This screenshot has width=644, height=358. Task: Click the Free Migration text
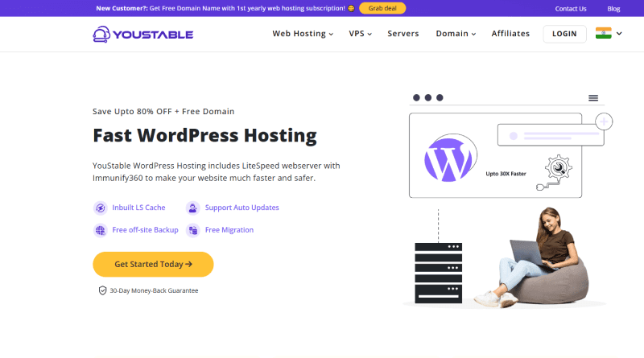[229, 230]
